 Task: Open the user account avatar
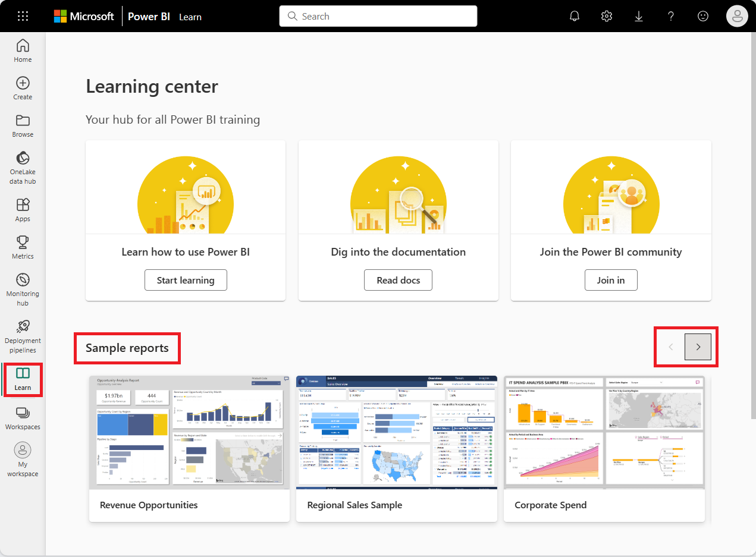tap(737, 16)
